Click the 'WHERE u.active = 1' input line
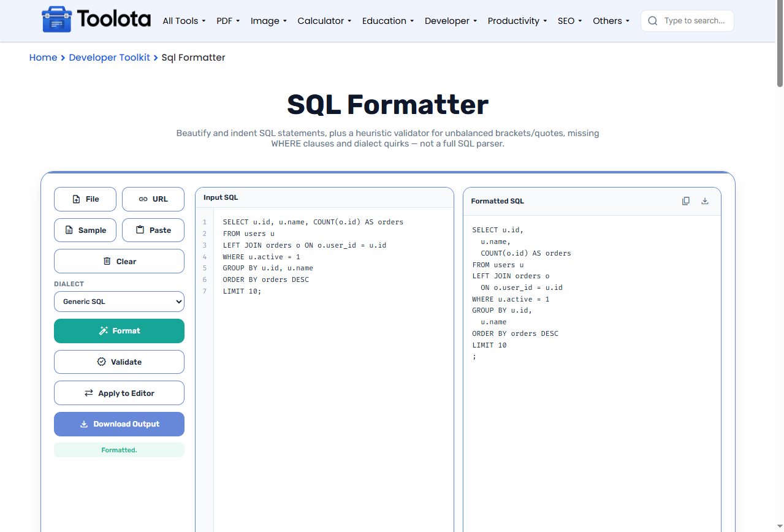Screen dimensions: 784x532 click(x=262, y=257)
